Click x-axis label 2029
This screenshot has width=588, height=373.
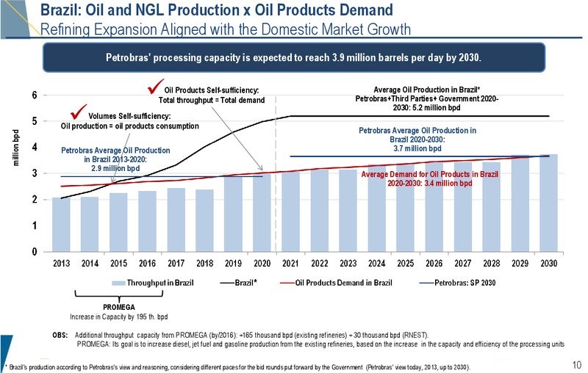(520, 264)
